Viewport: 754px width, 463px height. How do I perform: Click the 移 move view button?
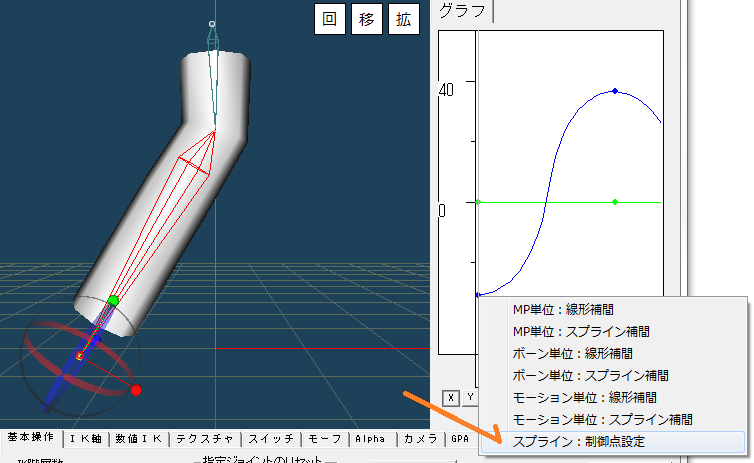[366, 19]
